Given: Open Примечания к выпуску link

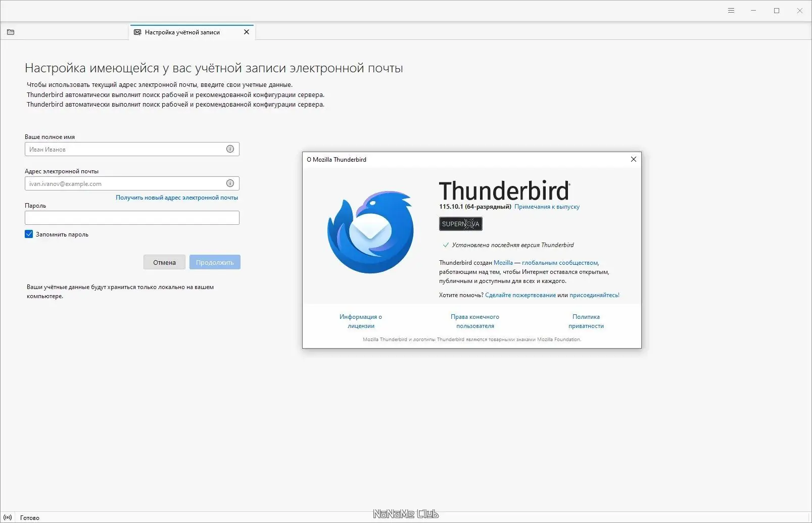Looking at the screenshot, I should point(547,207).
